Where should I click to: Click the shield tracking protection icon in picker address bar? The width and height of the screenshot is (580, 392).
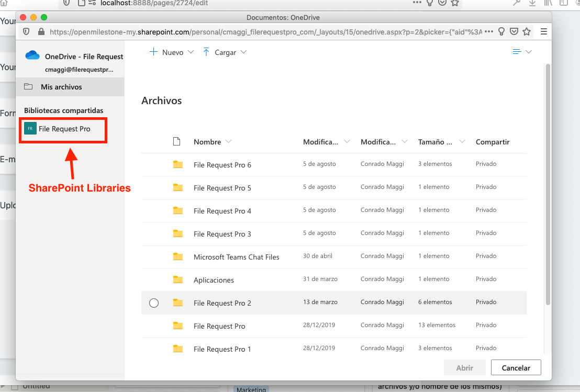click(x=26, y=32)
